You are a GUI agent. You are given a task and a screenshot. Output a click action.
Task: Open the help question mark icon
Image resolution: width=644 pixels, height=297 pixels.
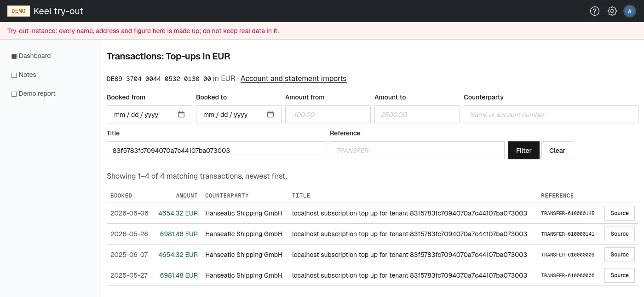pyautogui.click(x=595, y=11)
